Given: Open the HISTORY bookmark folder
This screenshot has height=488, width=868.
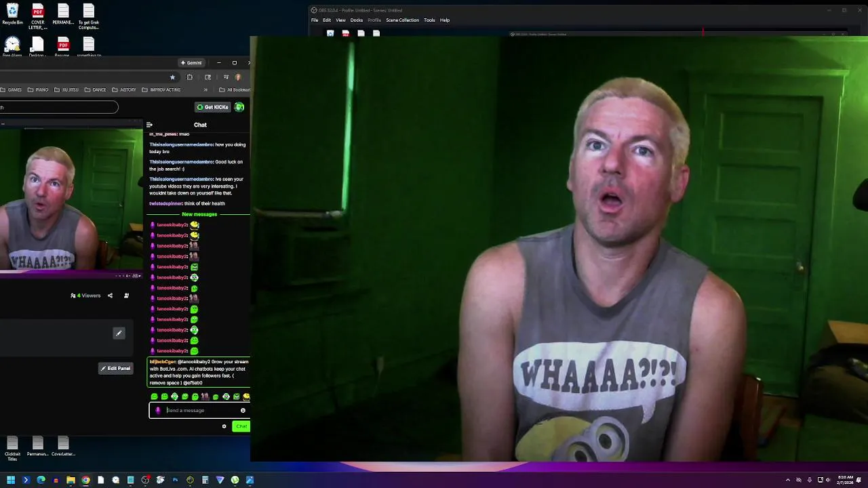Looking at the screenshot, I should coord(124,89).
